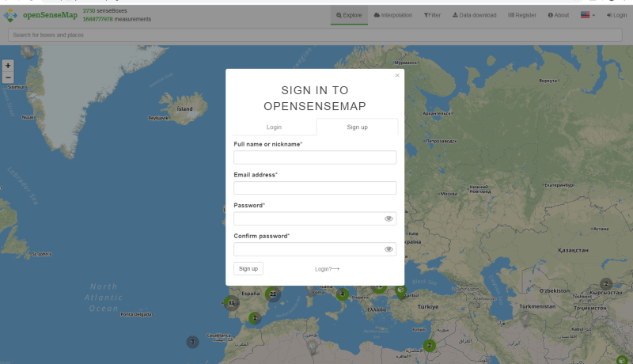Select the Sign up tab
Image resolution: width=633 pixels, height=364 pixels.
pyautogui.click(x=358, y=127)
